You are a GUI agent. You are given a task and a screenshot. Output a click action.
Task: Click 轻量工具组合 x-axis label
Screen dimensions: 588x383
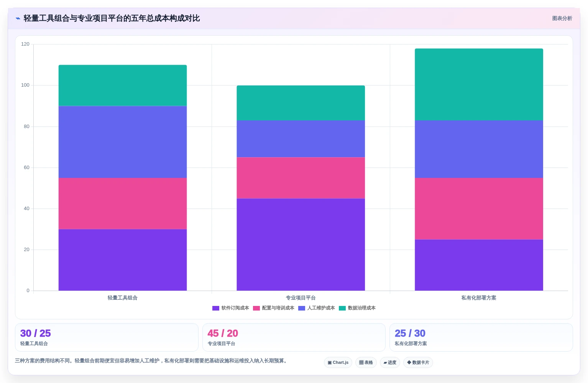pyautogui.click(x=123, y=298)
